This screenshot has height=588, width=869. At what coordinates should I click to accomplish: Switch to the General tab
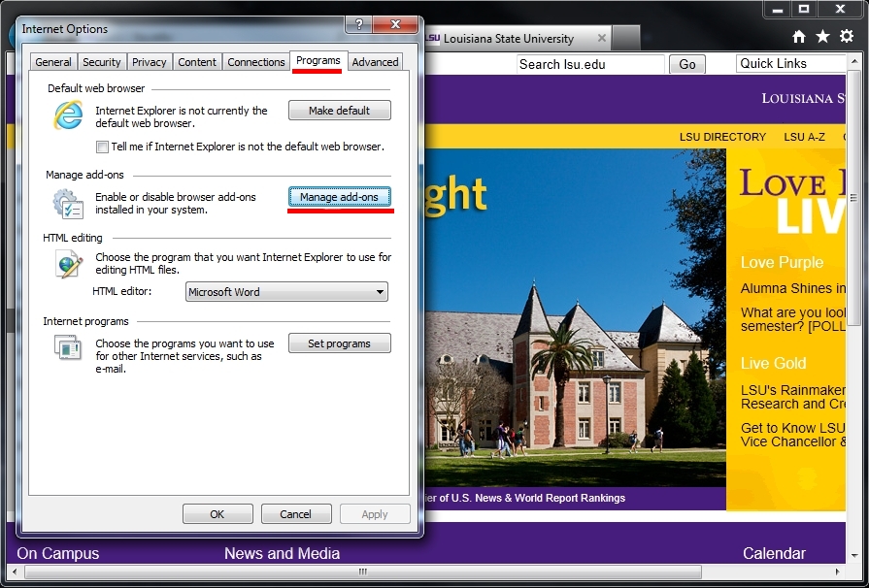[53, 62]
